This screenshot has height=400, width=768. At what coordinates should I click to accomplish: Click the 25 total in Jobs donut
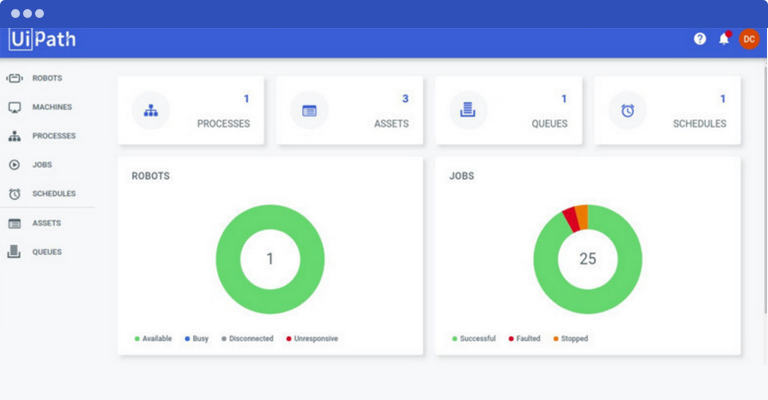pos(588,259)
